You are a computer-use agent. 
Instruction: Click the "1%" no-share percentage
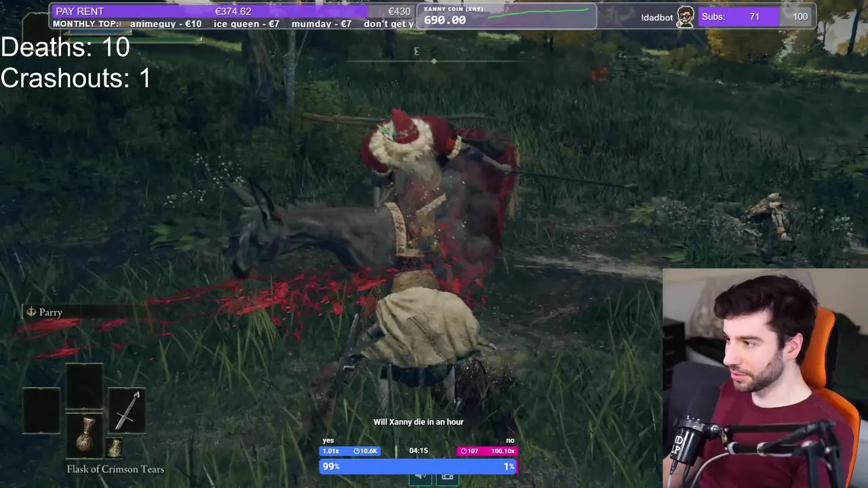[x=509, y=466]
